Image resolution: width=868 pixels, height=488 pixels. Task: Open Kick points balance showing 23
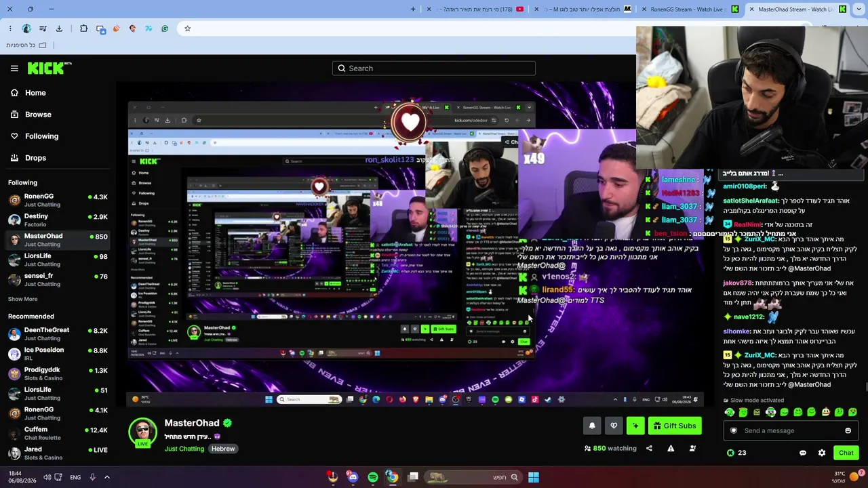[736, 453]
